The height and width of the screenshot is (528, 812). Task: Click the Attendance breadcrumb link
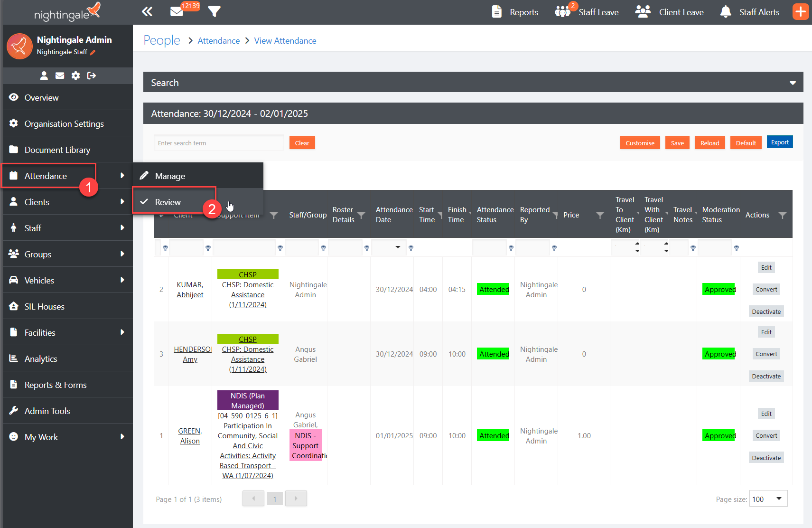(218, 41)
